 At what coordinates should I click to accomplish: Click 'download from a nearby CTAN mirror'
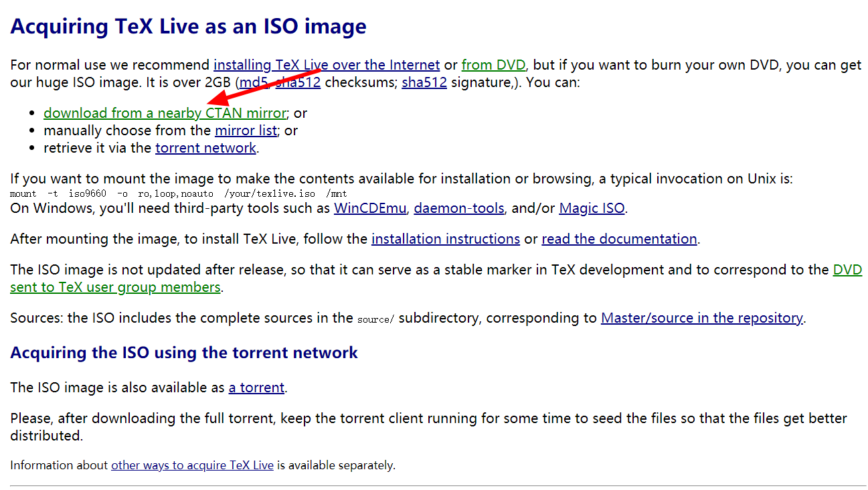[x=165, y=113]
